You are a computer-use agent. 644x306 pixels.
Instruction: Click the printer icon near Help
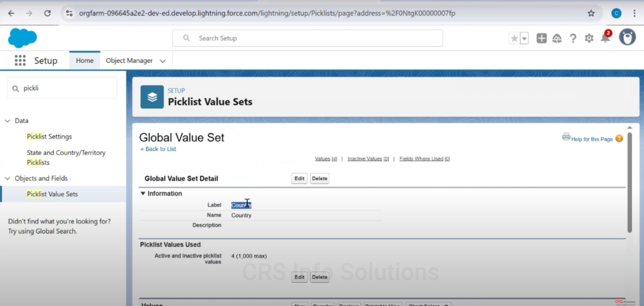click(x=566, y=137)
